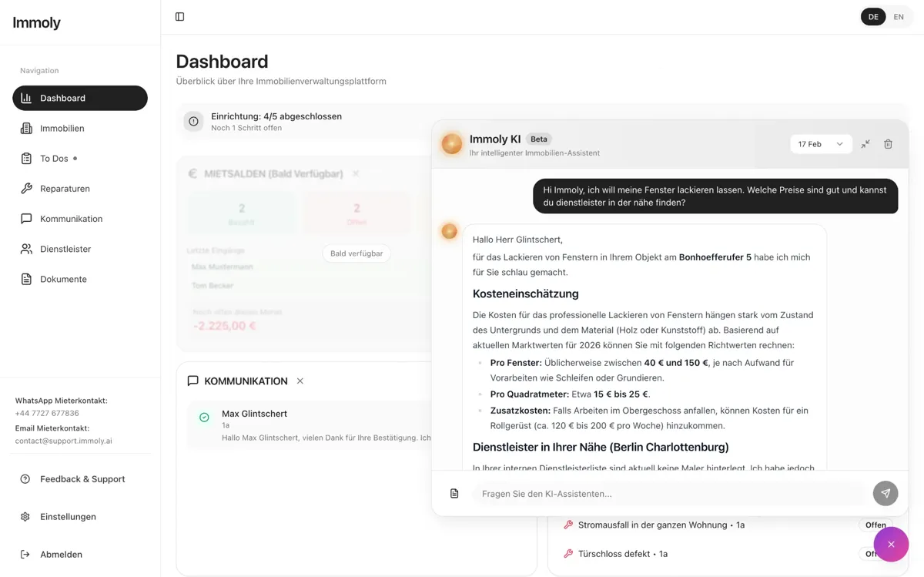The width and height of the screenshot is (924, 577).
Task: Switch language to EN
Action: click(x=899, y=16)
